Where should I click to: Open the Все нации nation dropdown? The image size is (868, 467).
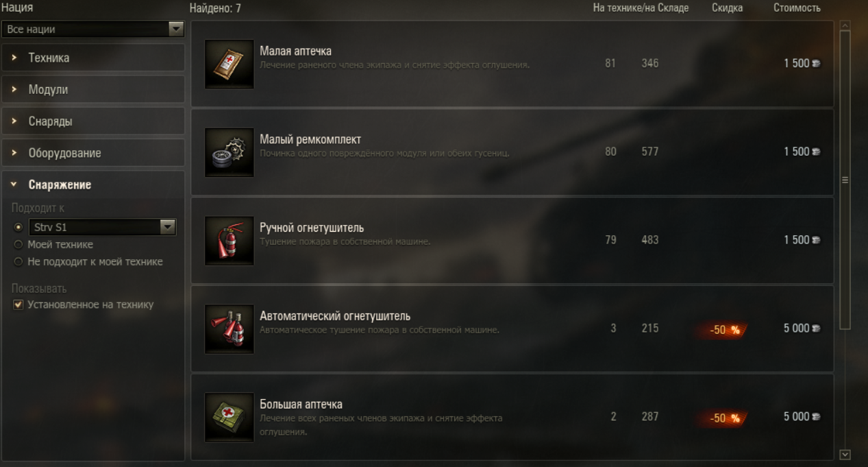(x=93, y=29)
